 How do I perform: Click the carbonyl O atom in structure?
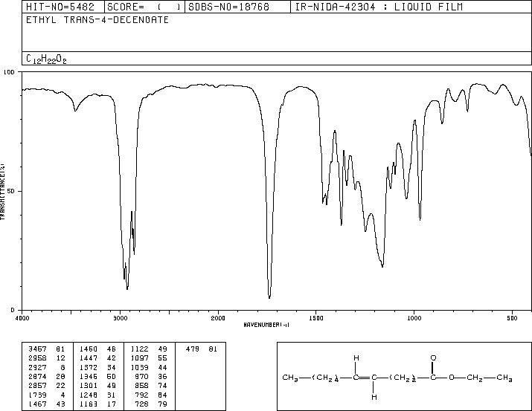pyautogui.click(x=433, y=357)
